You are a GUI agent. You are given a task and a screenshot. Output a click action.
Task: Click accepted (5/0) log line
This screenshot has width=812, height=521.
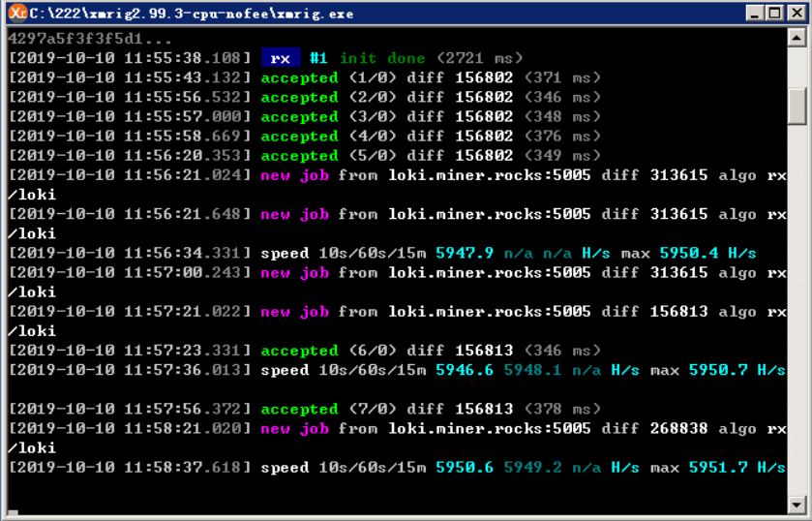click(305, 156)
